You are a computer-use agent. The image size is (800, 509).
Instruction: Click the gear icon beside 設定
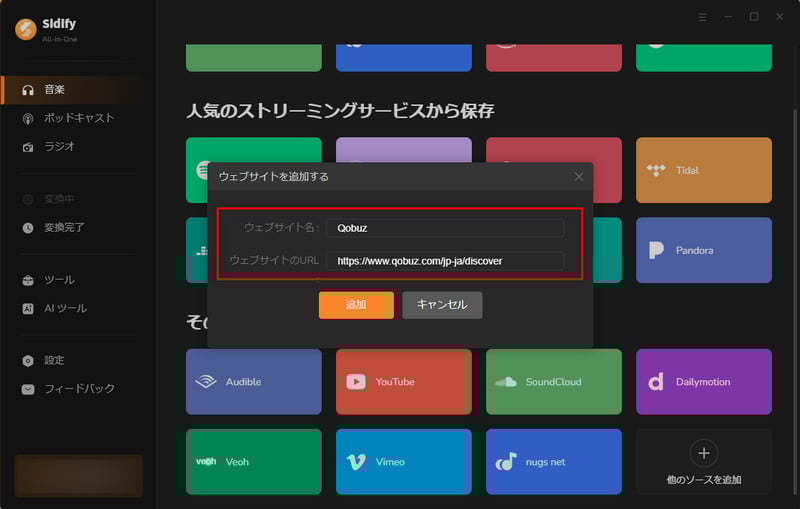coord(28,361)
